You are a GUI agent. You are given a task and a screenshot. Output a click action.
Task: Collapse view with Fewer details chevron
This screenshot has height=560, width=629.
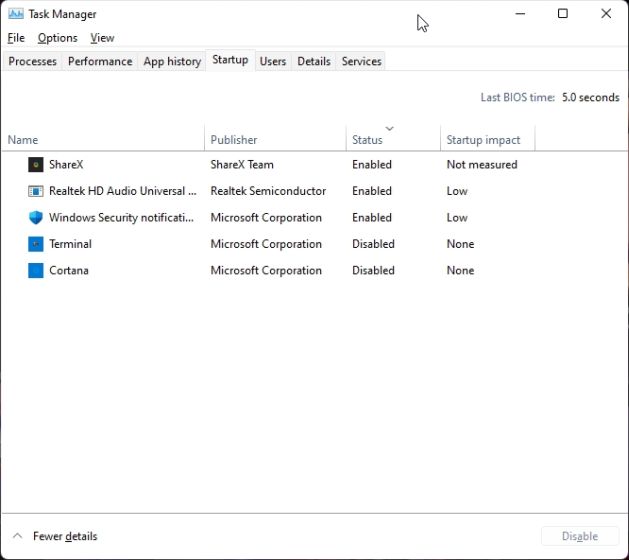[x=17, y=536]
